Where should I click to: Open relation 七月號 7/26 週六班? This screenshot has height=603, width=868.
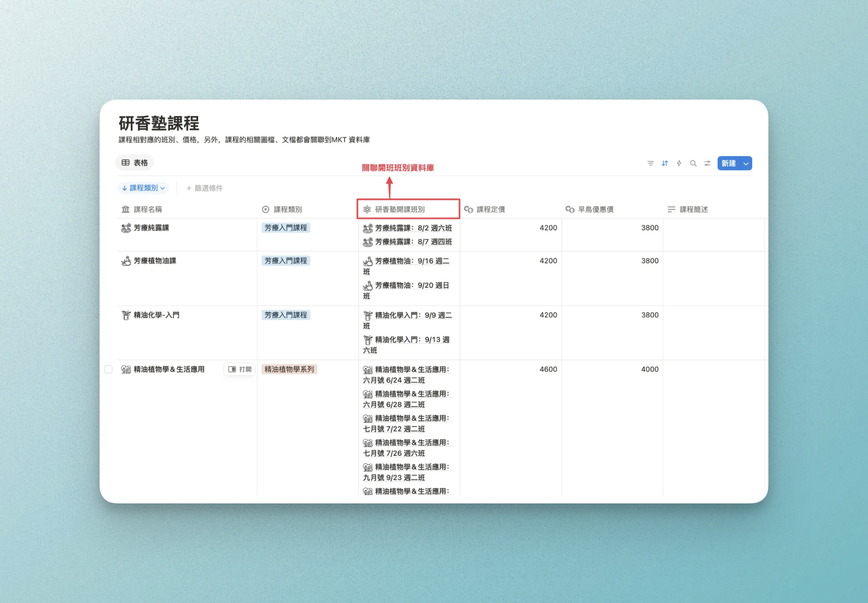[x=407, y=448]
